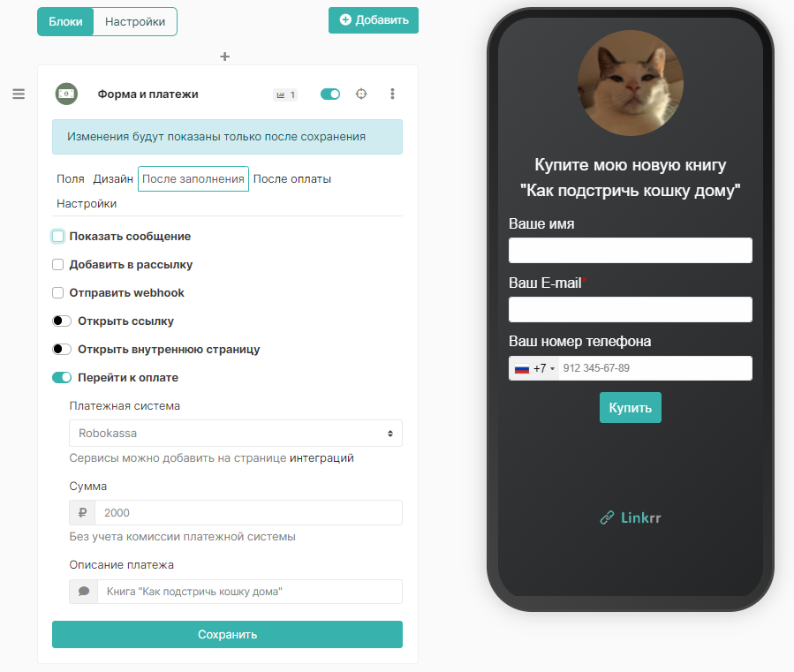Click the crosshair target icon
Image resolution: width=794 pixels, height=672 pixels.
pos(361,94)
